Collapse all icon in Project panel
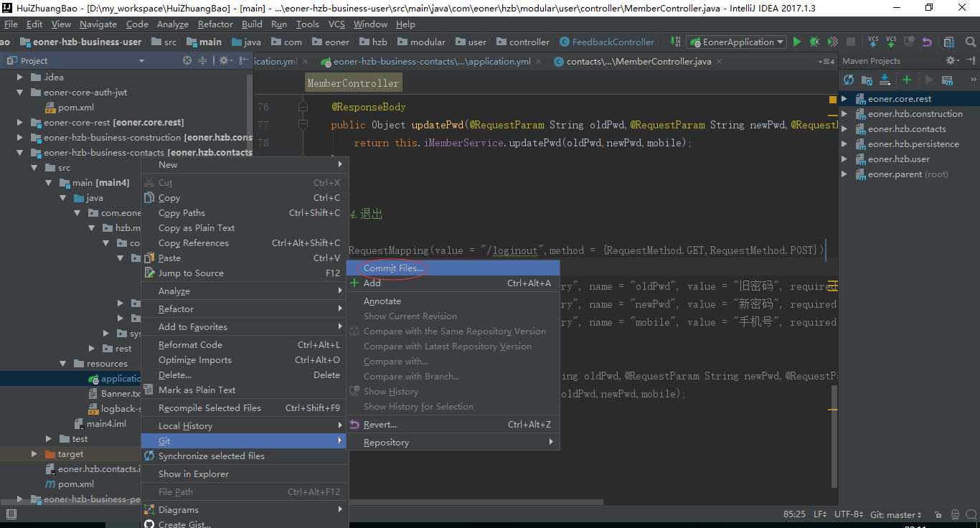The height and width of the screenshot is (528, 980). pyautogui.click(x=202, y=61)
